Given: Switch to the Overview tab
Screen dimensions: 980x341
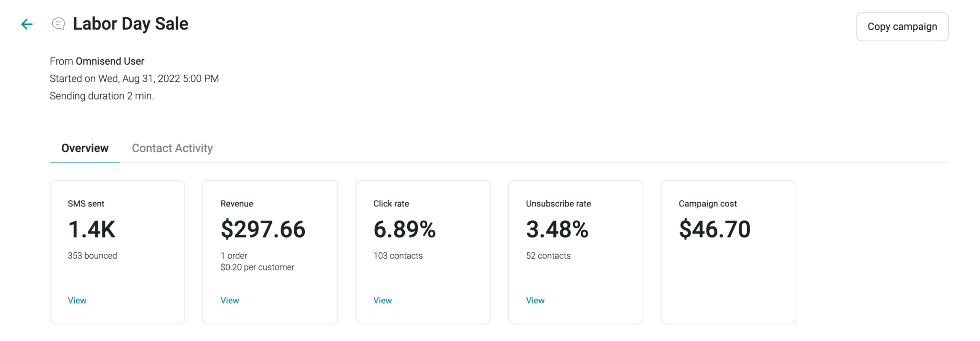Looking at the screenshot, I should [85, 148].
